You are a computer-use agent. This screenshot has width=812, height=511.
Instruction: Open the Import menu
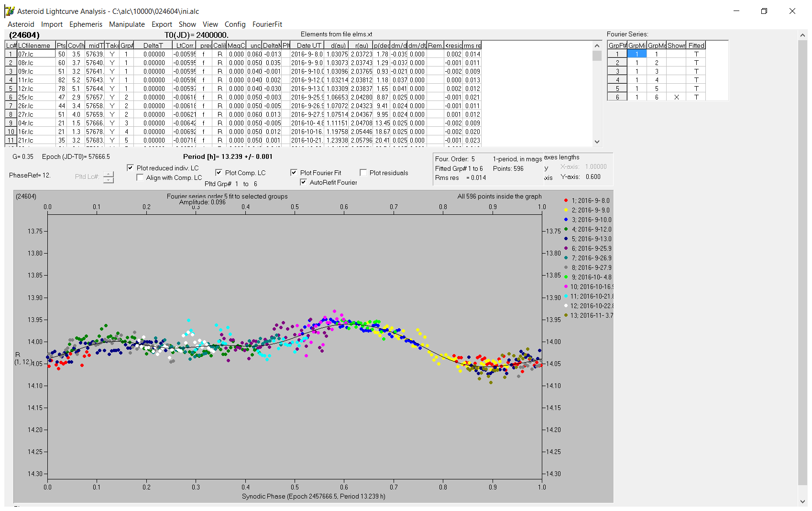pos(52,24)
